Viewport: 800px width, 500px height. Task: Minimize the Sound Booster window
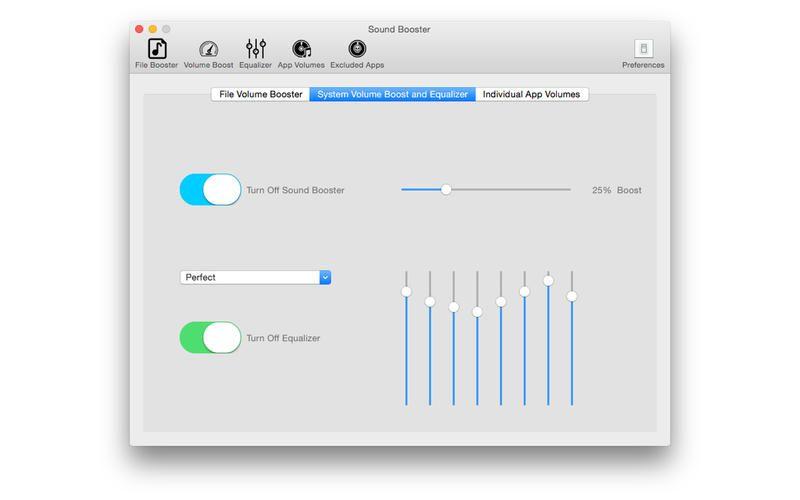tap(153, 29)
